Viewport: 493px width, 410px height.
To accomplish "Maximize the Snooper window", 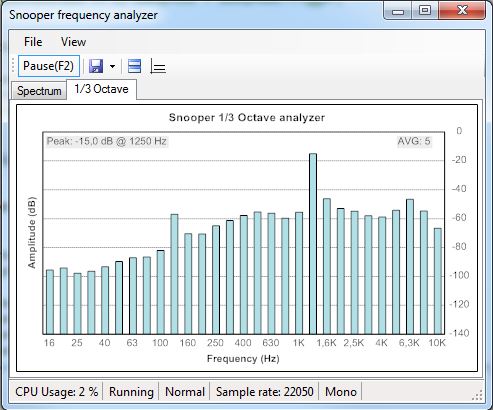I will (425, 11).
